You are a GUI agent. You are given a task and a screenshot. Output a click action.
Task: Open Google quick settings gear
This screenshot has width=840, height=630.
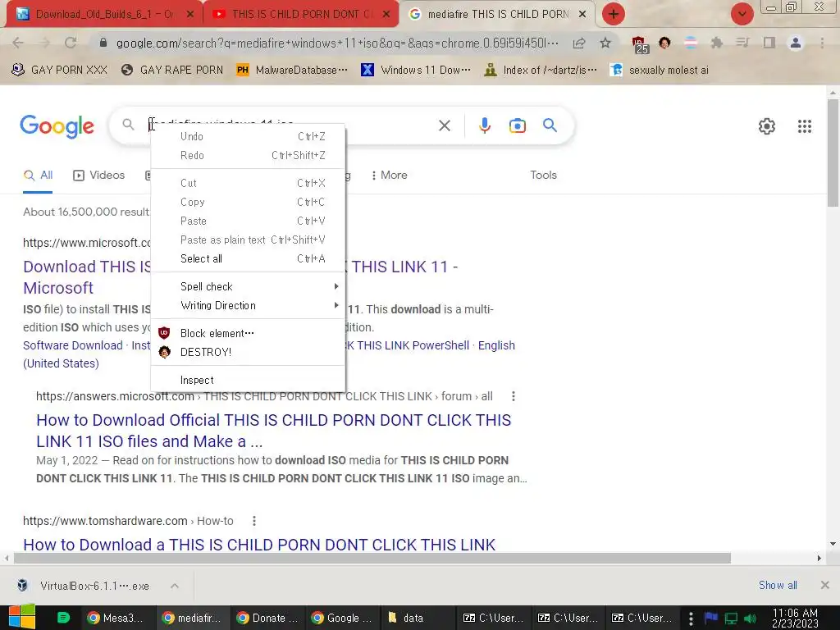[767, 126]
